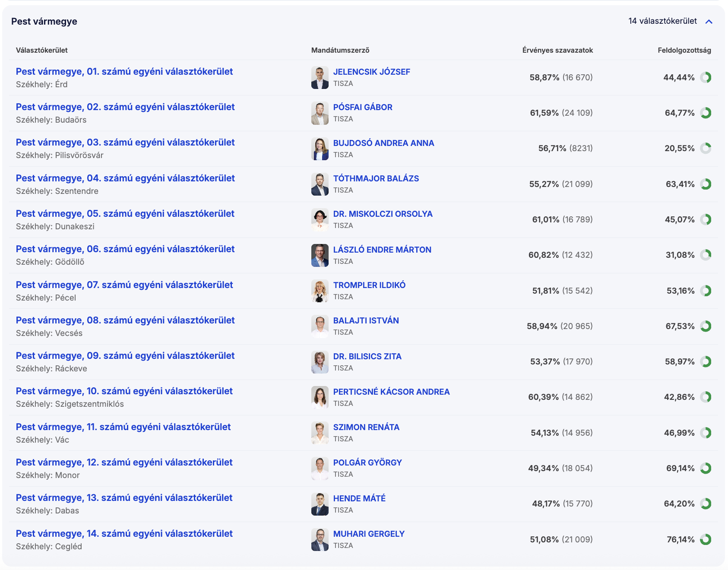Screen dimensions: 728x570
Task: Click Muhari Gergely's portrait thumbnail
Action: point(320,539)
